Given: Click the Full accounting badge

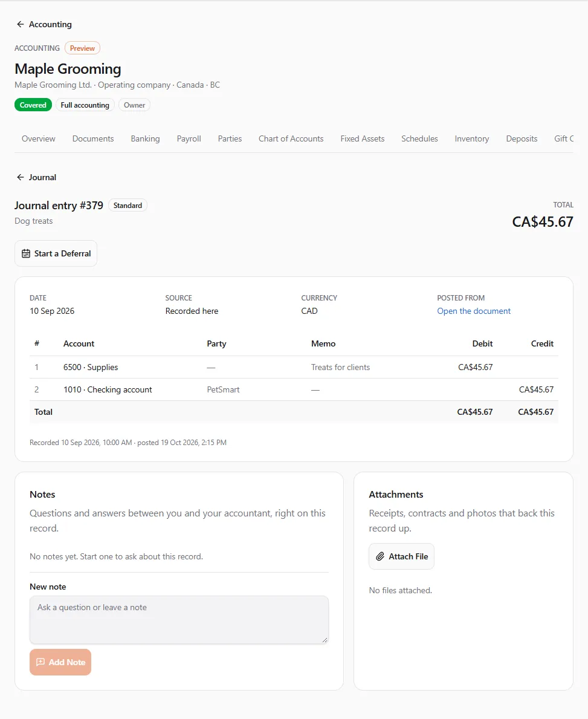Looking at the screenshot, I should (x=85, y=105).
